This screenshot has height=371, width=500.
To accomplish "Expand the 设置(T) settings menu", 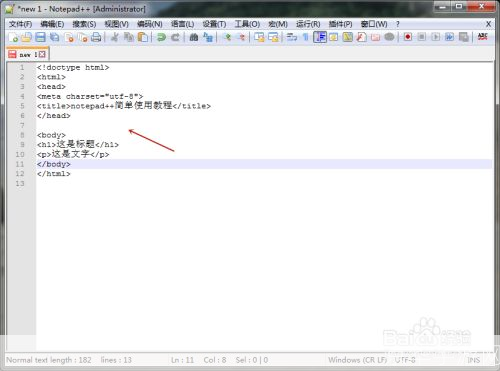I will point(214,24).
